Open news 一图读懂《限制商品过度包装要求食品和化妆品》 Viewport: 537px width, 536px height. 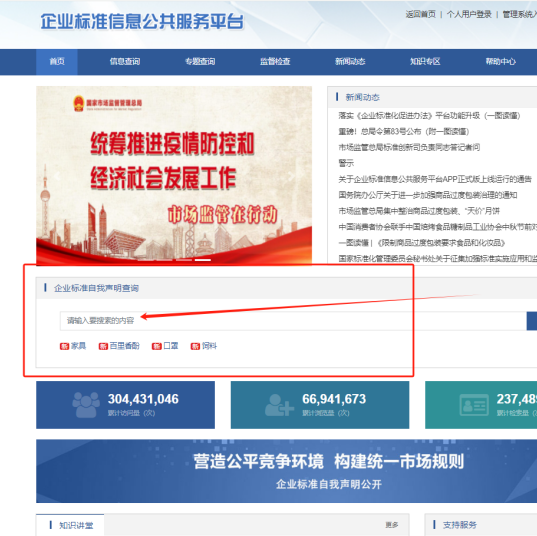(x=422, y=243)
